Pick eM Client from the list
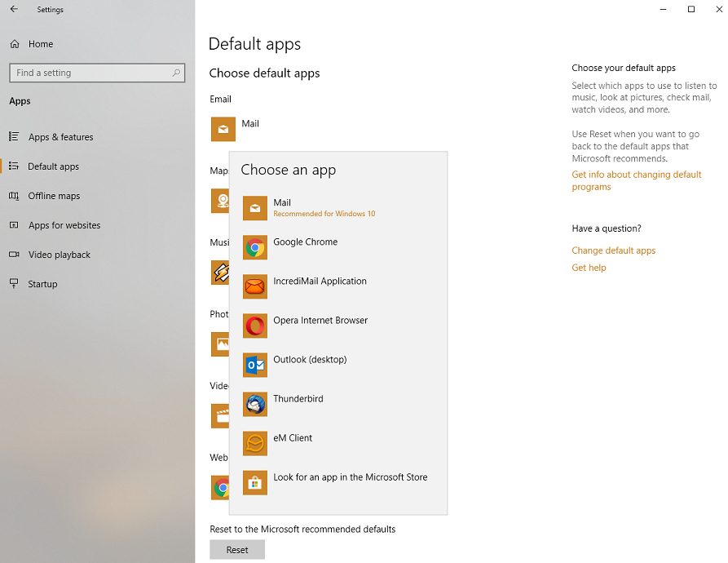The height and width of the screenshot is (563, 728). tap(338, 444)
